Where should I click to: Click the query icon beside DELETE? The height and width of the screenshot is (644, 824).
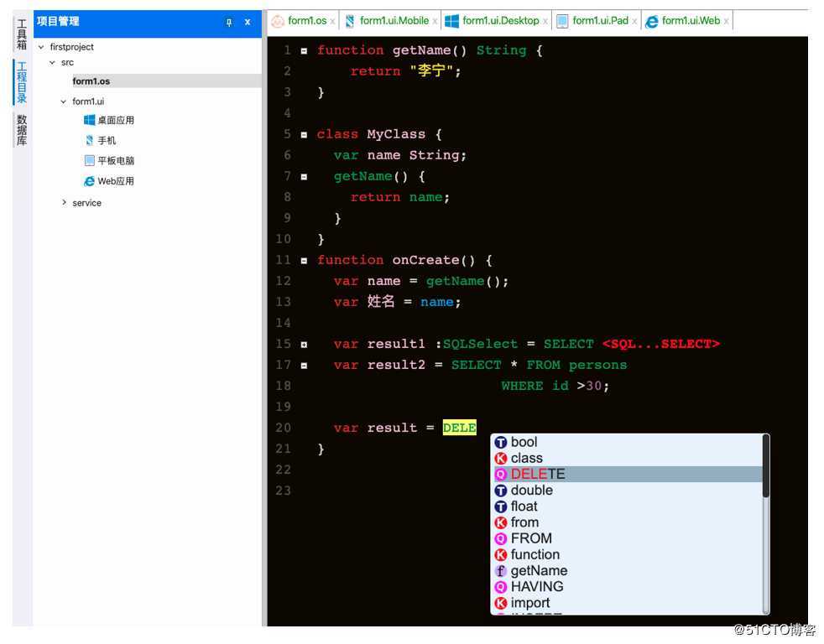(501, 475)
